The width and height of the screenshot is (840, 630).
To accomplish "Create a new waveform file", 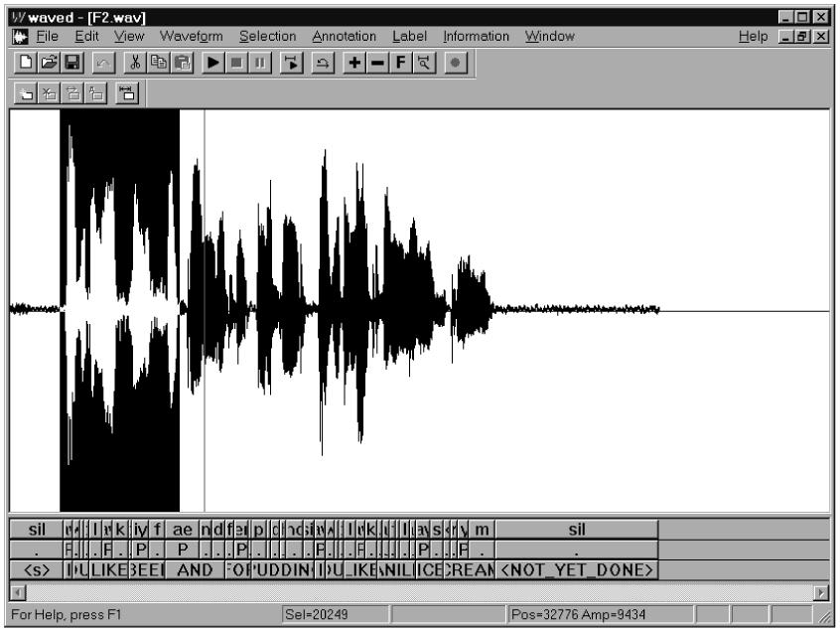I will click(x=25, y=63).
